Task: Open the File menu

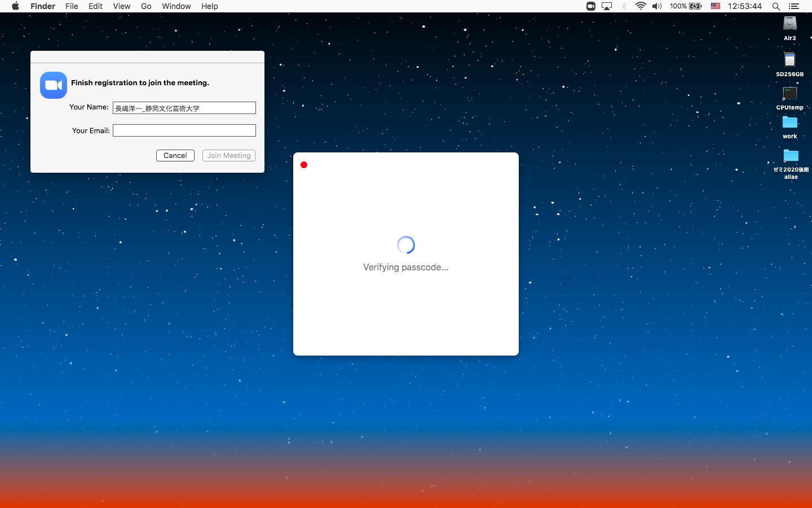Action: pyautogui.click(x=72, y=6)
